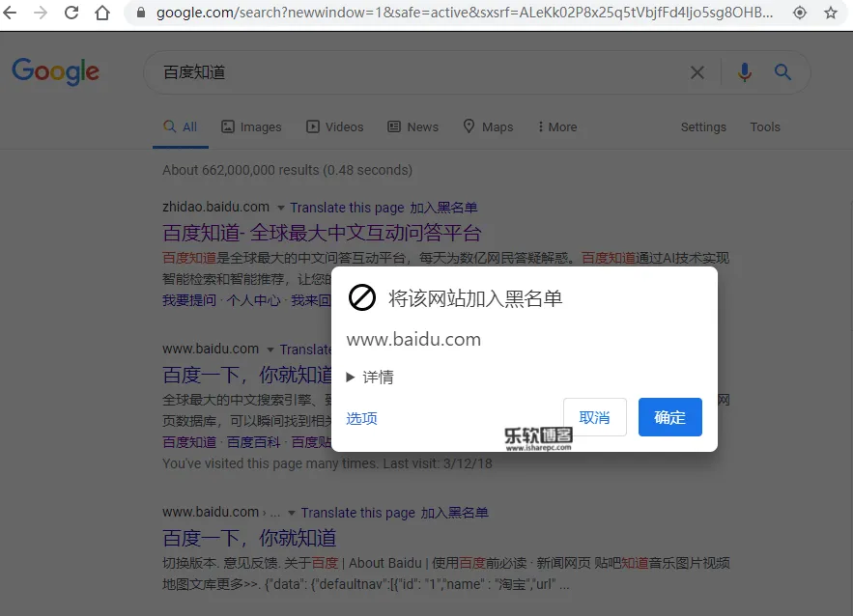Open dropdown arrow next to second www.baidu.com result
Screen dimensions: 853x616
(270, 350)
